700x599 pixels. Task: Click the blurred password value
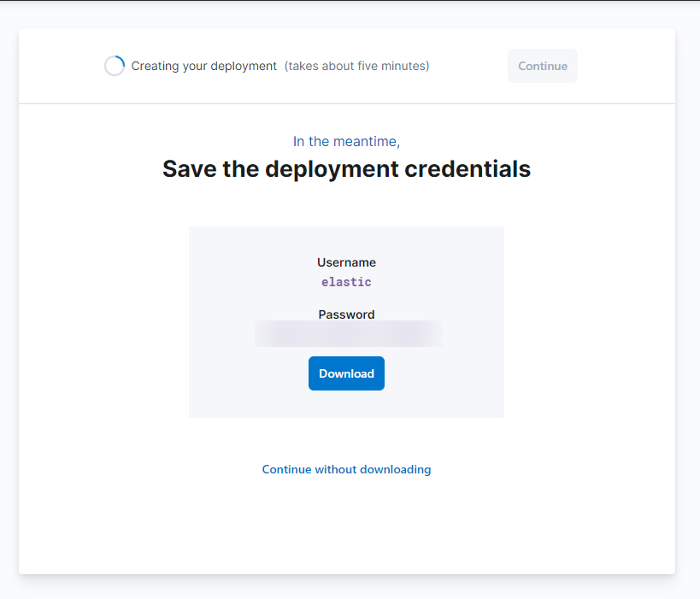click(348, 334)
